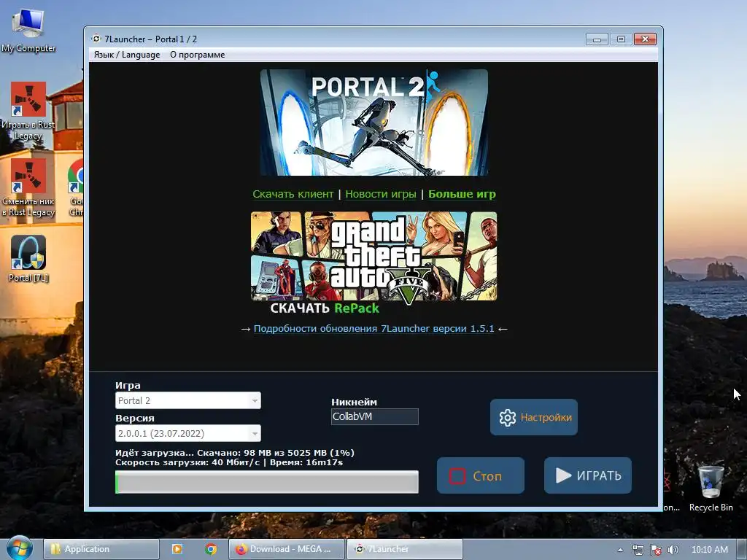Click the Portal 2 banner image
Image resolution: width=747 pixels, height=560 pixels.
(x=374, y=122)
